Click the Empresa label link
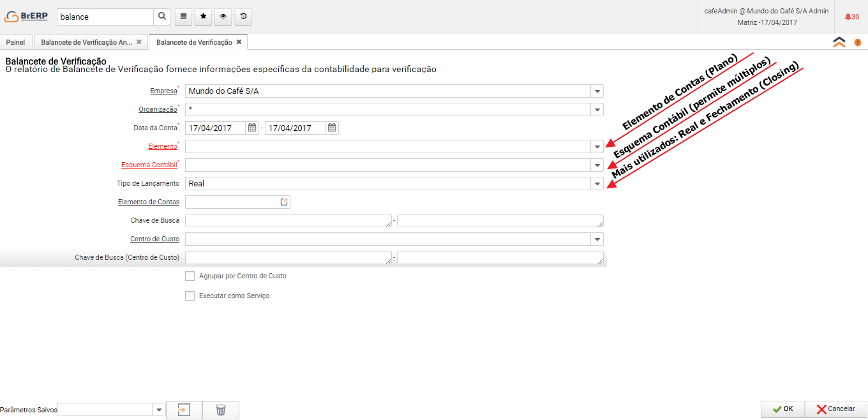 point(163,91)
